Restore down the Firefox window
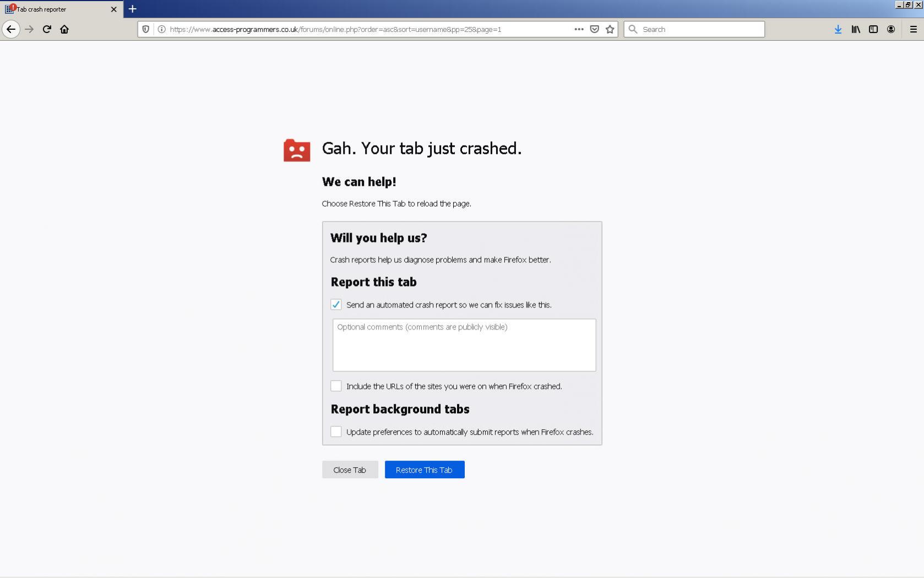Screen dimensions: 924x578 point(908,4)
